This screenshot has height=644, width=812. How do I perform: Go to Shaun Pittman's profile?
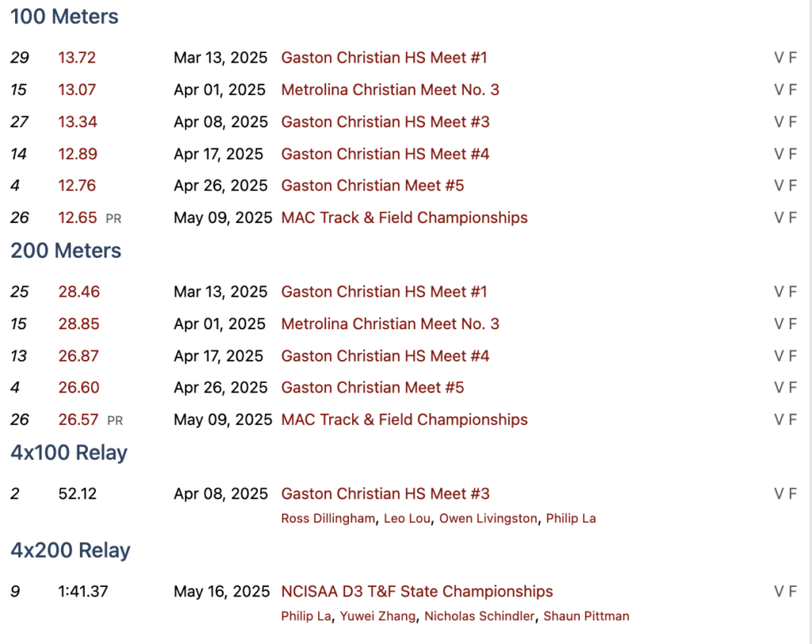[587, 616]
